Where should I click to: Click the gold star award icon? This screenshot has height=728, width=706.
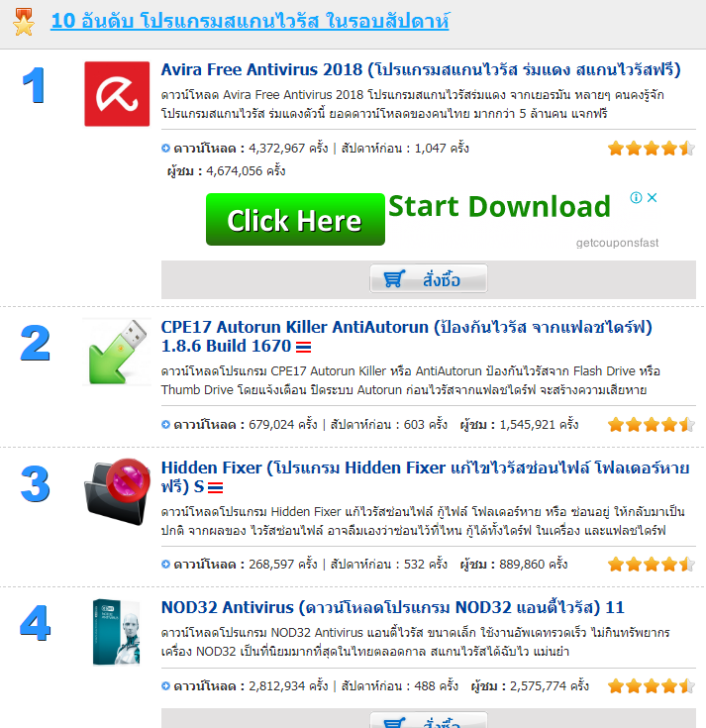23,22
